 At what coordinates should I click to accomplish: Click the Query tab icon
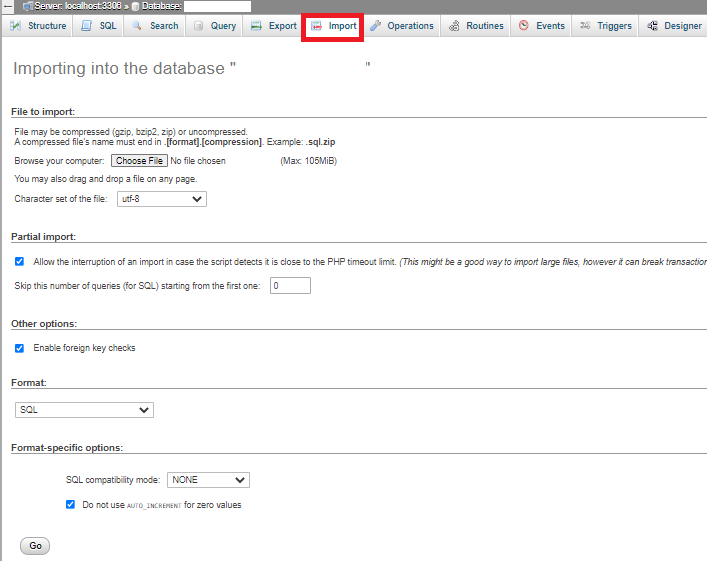[197, 26]
